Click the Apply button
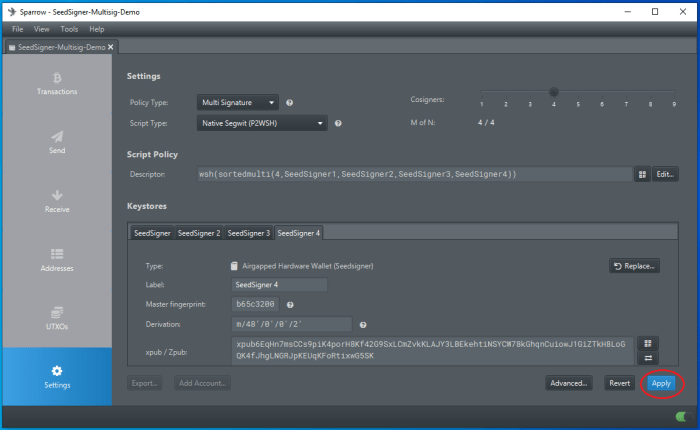The height and width of the screenshot is (430, 700). pos(660,383)
